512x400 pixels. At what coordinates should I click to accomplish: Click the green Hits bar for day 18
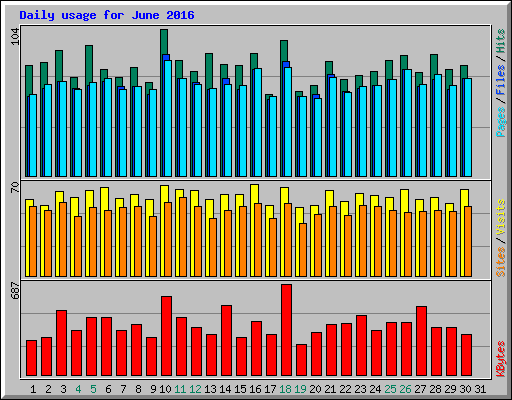tap(284, 51)
